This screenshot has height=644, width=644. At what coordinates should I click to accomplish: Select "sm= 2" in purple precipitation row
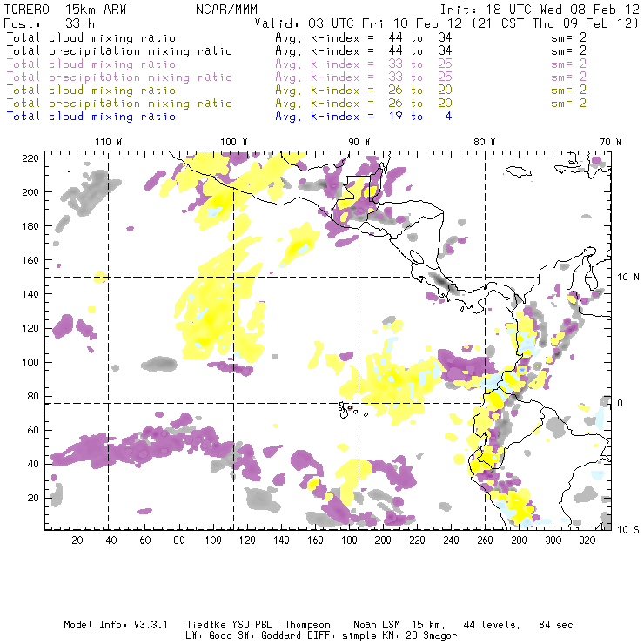[568, 77]
